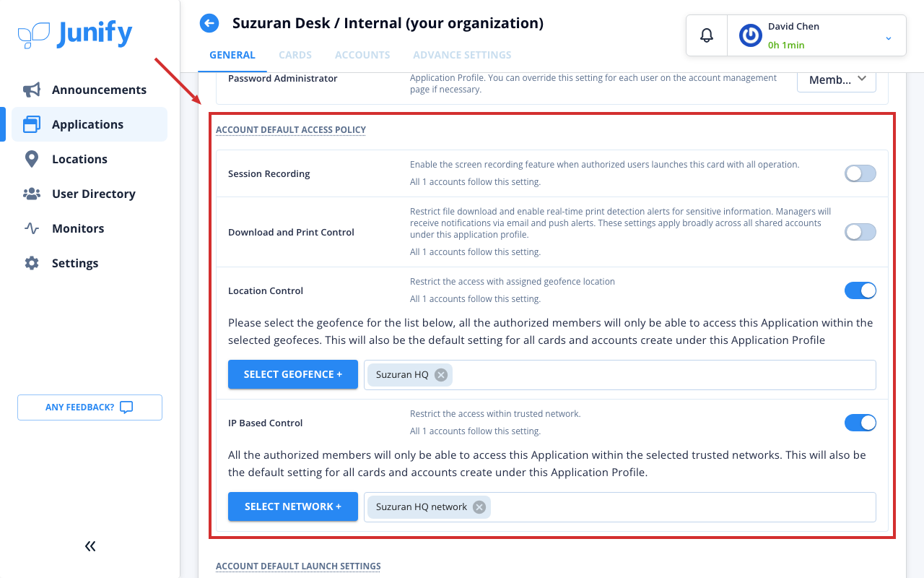Enable the Session Recording toggle
This screenshot has height=578, width=924.
tap(860, 173)
